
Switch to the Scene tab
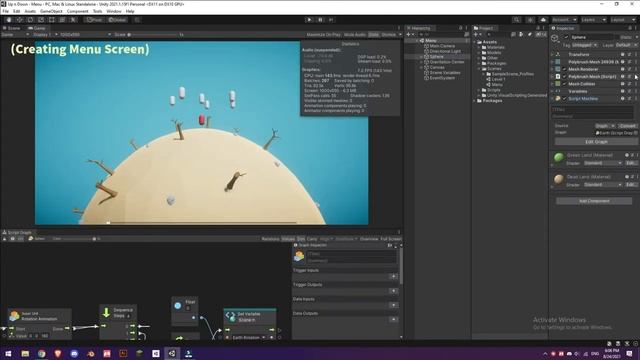pyautogui.click(x=11, y=28)
